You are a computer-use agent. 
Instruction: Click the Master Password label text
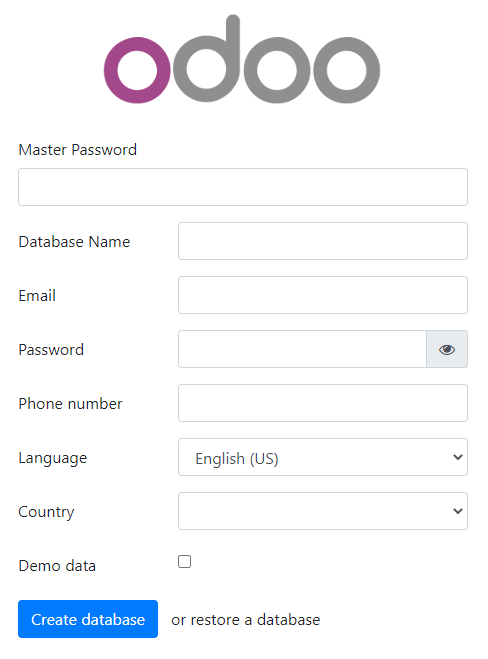(78, 150)
